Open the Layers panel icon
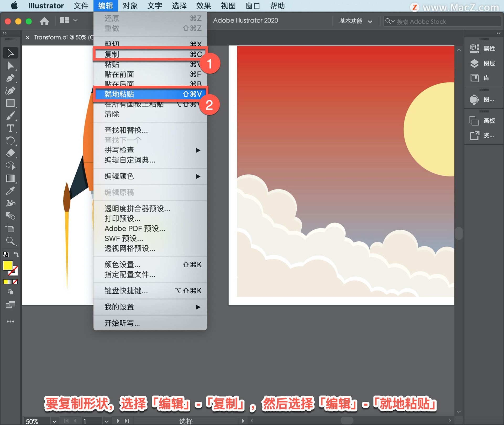Image resolution: width=504 pixels, height=425 pixels. tap(474, 63)
